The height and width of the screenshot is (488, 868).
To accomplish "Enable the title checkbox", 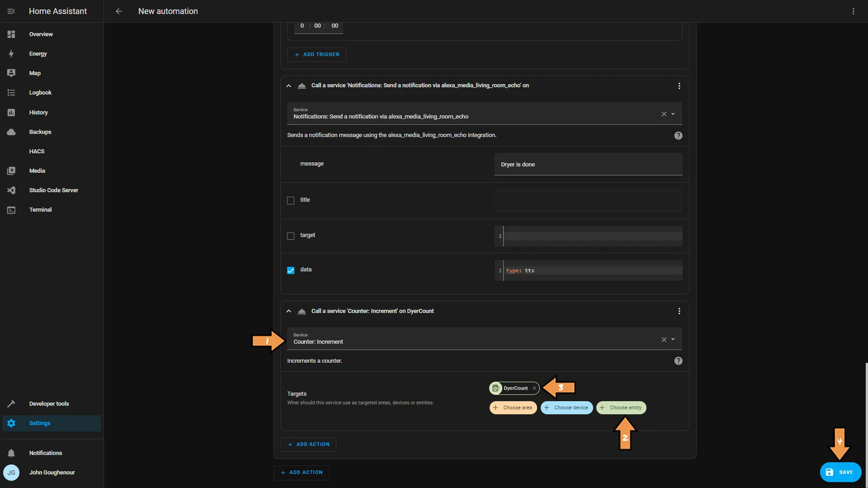I will click(291, 200).
